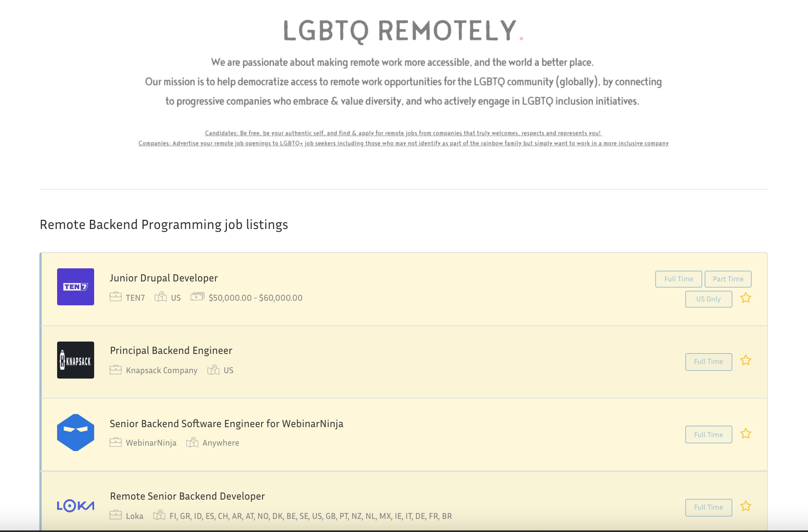Click the briefcase icon next to Knapsack Company
808x532 pixels.
(x=115, y=370)
